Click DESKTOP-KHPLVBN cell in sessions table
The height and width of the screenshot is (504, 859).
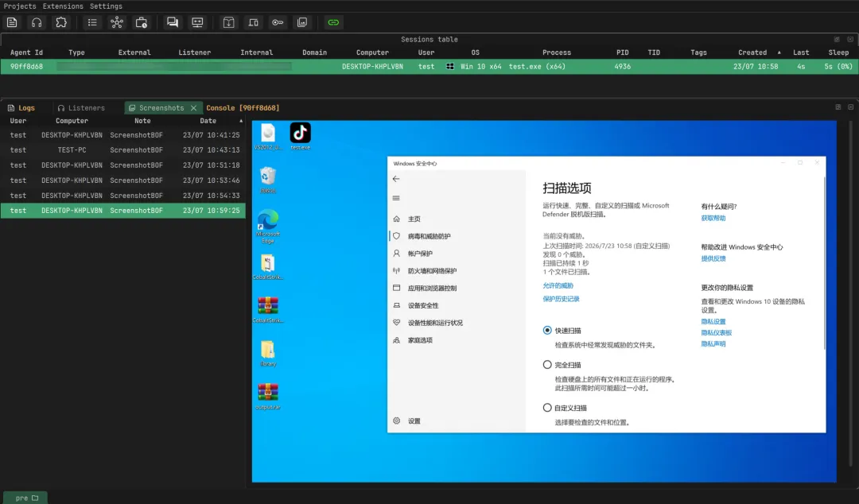point(372,66)
